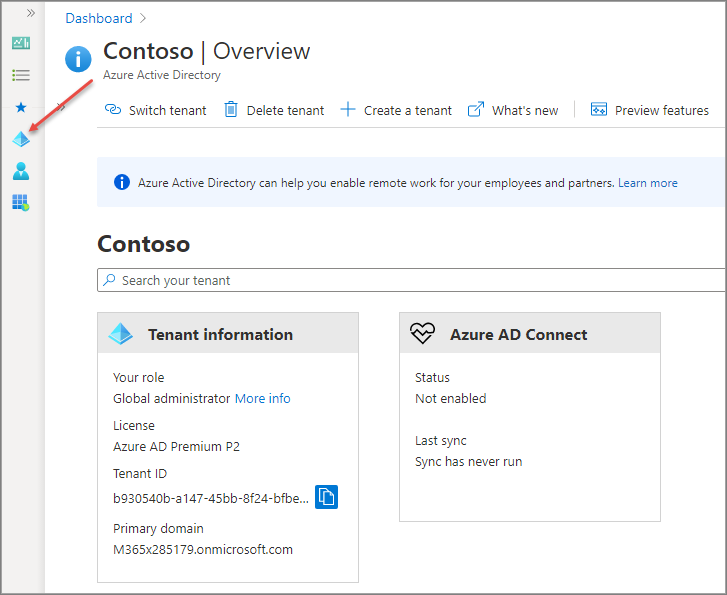The image size is (727, 595).
Task: Click the Tenant information pyramid icon
Action: click(121, 334)
